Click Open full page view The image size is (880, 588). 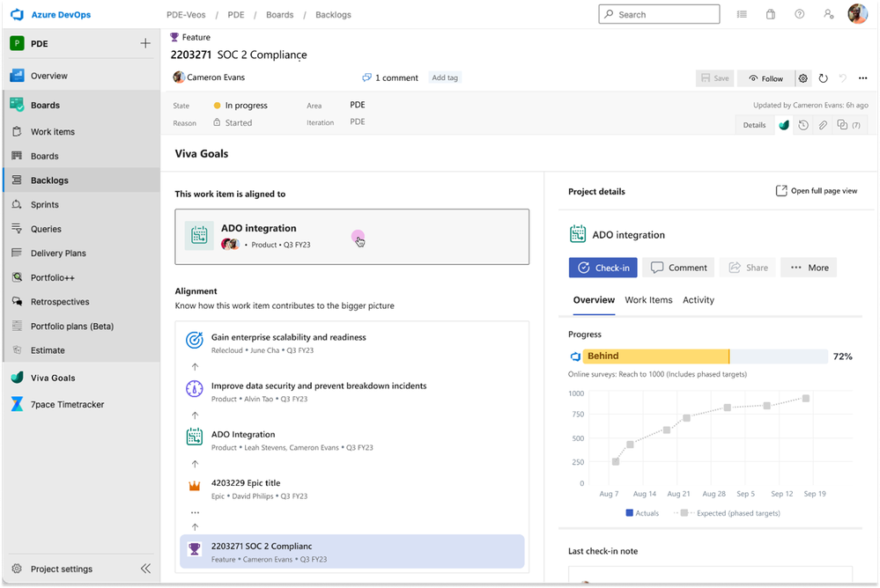(x=817, y=191)
